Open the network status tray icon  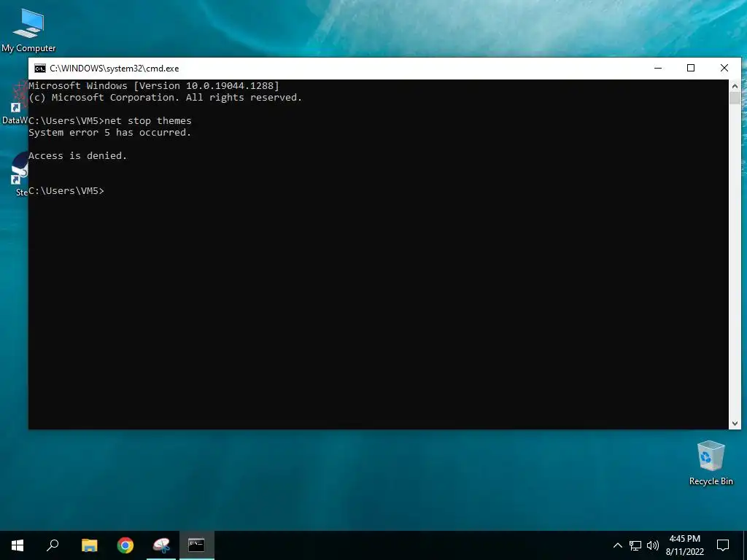[x=635, y=545]
